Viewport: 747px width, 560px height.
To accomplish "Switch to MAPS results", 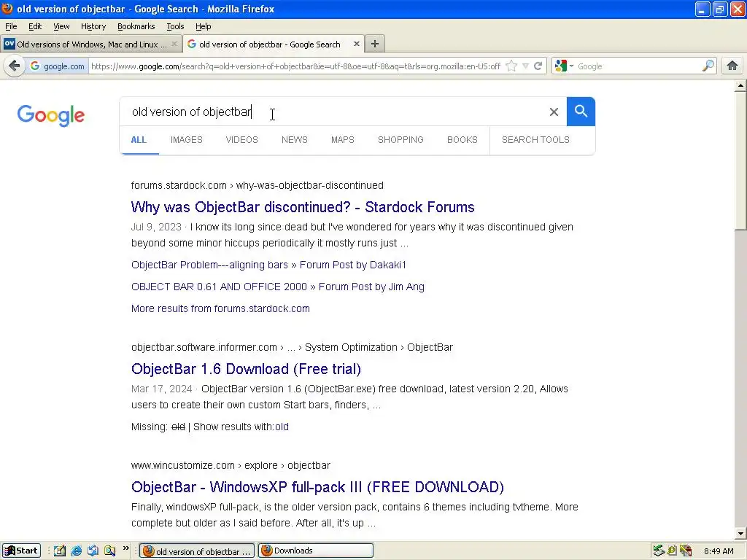I will [343, 139].
